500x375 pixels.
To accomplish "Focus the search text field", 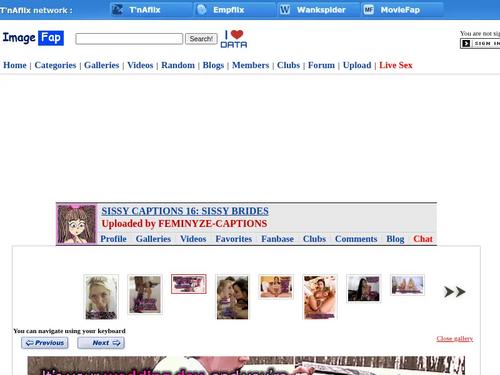I will click(129, 39).
